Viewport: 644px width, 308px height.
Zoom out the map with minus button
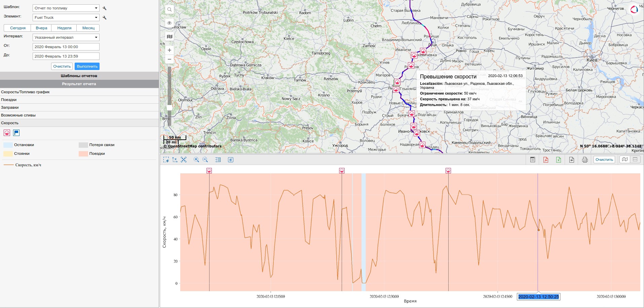pyautogui.click(x=169, y=59)
